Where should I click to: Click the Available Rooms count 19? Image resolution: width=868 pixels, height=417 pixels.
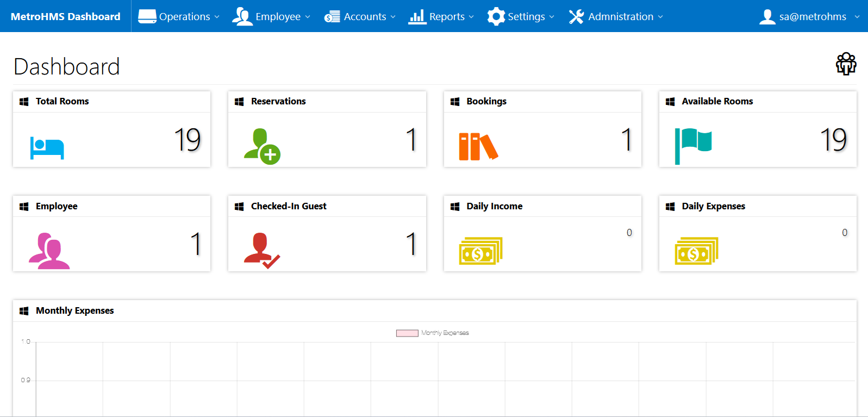coord(833,140)
